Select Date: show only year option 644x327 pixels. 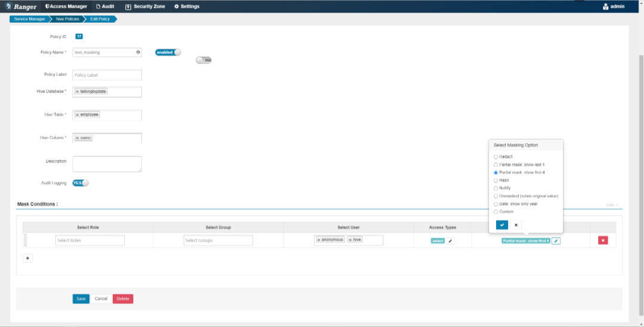pyautogui.click(x=496, y=204)
